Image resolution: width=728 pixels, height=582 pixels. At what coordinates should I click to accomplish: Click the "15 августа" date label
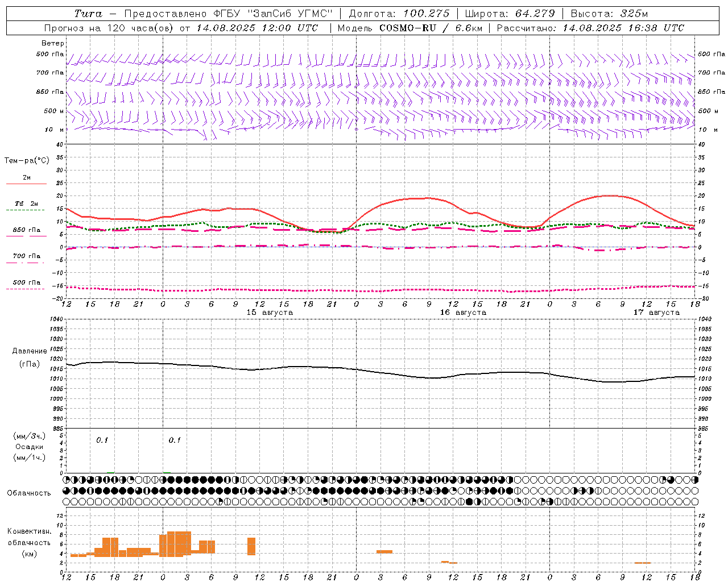270,313
